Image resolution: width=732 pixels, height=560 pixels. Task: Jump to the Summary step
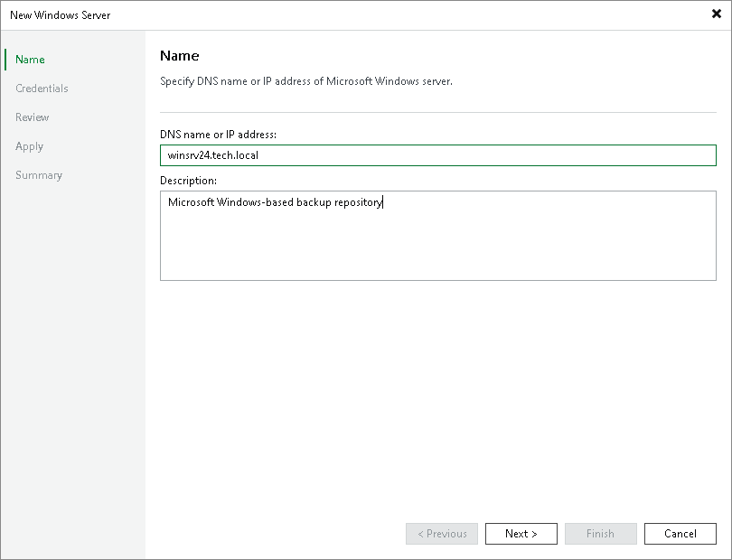pyautogui.click(x=39, y=174)
